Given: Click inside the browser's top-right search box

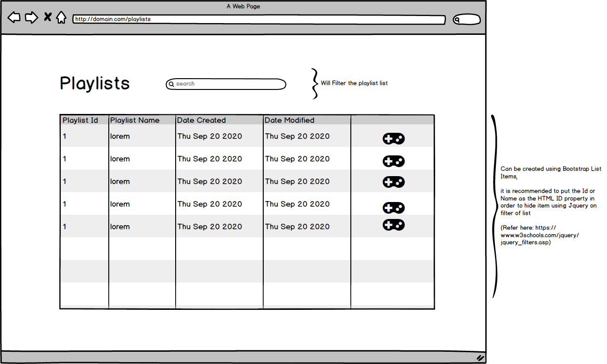Looking at the screenshot, I should (467, 20).
